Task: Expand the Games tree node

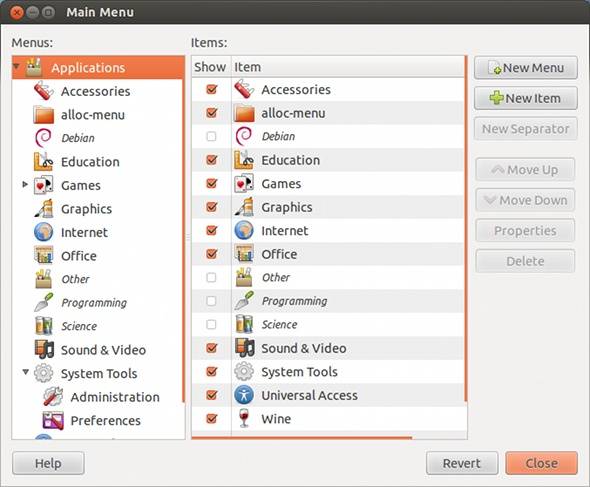Action: point(25,184)
